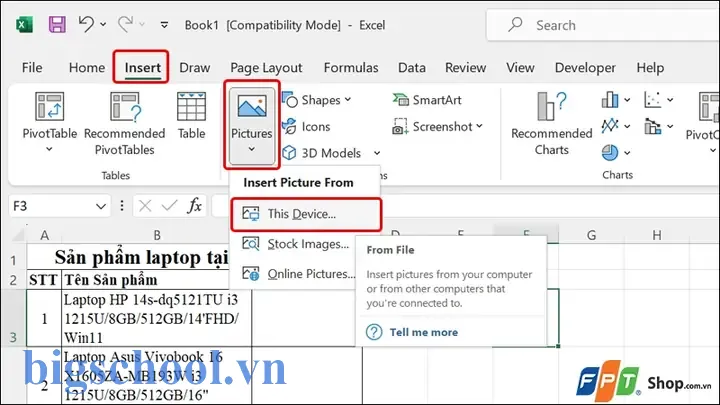Insert pie or doughnut chart icon
The width and height of the screenshot is (720, 405).
(x=610, y=152)
